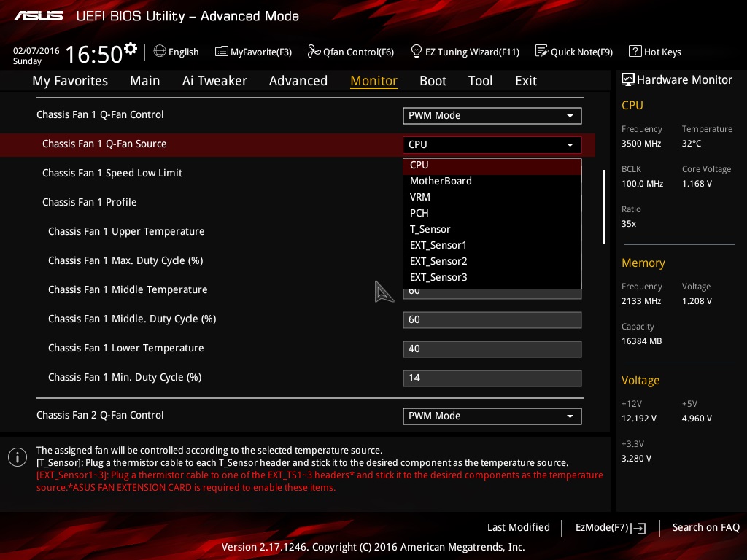Image resolution: width=747 pixels, height=560 pixels.
Task: Select Chassis Fan 1 Speed Low Limit row
Action: 112,174
